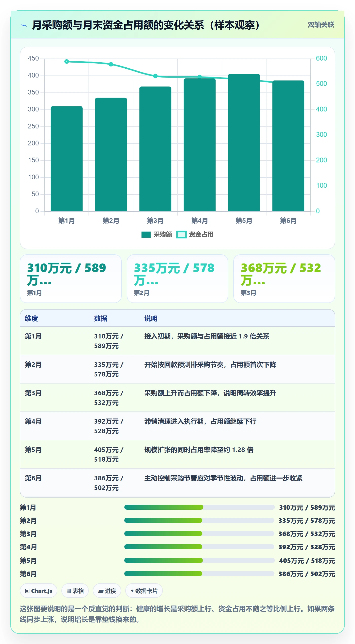
Task: Click the table cell "392万元 / 528万元"
Action: click(109, 426)
